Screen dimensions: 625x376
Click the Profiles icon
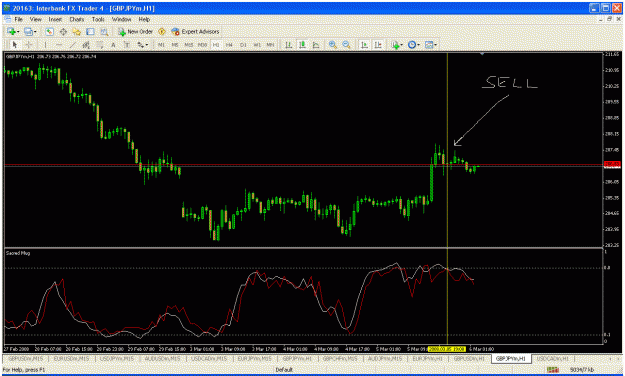(28, 31)
